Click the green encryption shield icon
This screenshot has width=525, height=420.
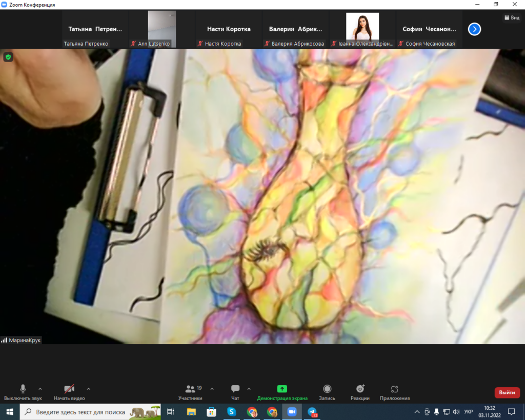pyautogui.click(x=8, y=57)
